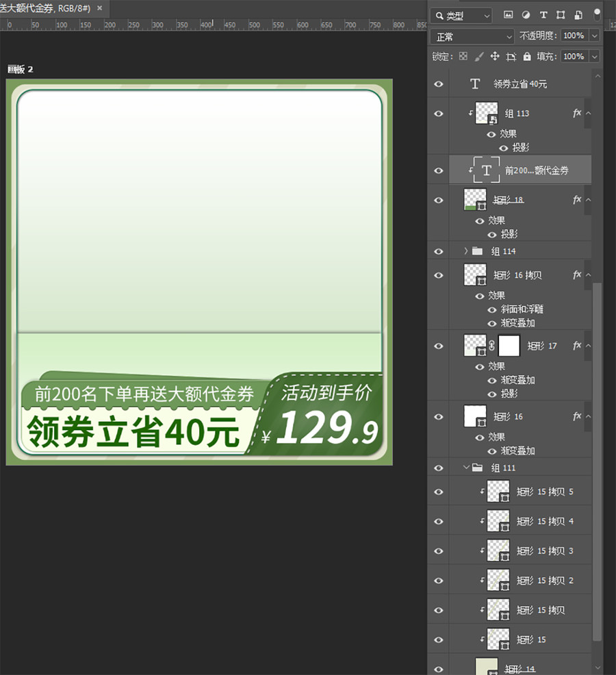The width and height of the screenshot is (616, 675).
Task: Filter layers by adjustment layer icon
Action: 526,15
